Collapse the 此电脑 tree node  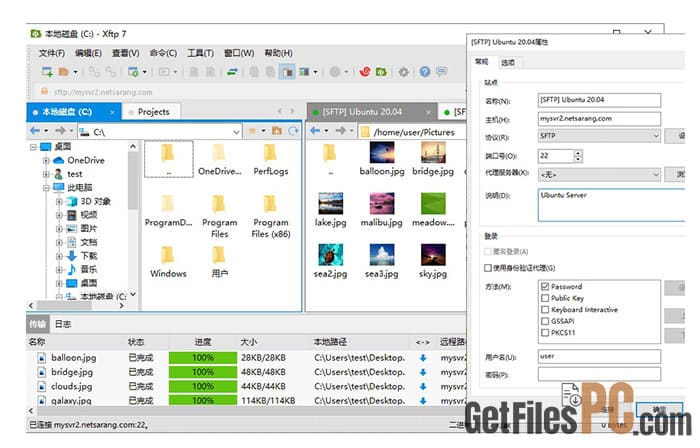pyautogui.click(x=46, y=188)
